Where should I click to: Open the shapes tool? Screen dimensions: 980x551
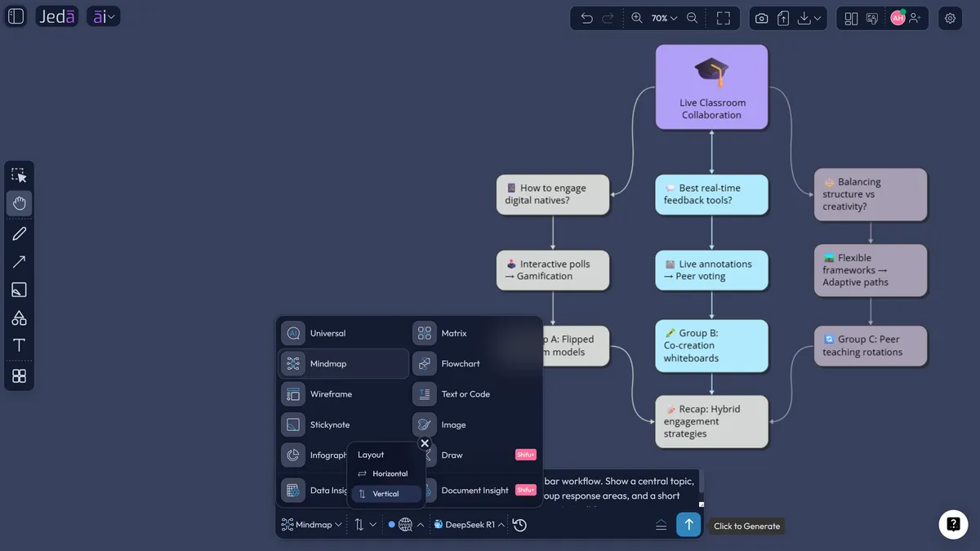click(19, 318)
